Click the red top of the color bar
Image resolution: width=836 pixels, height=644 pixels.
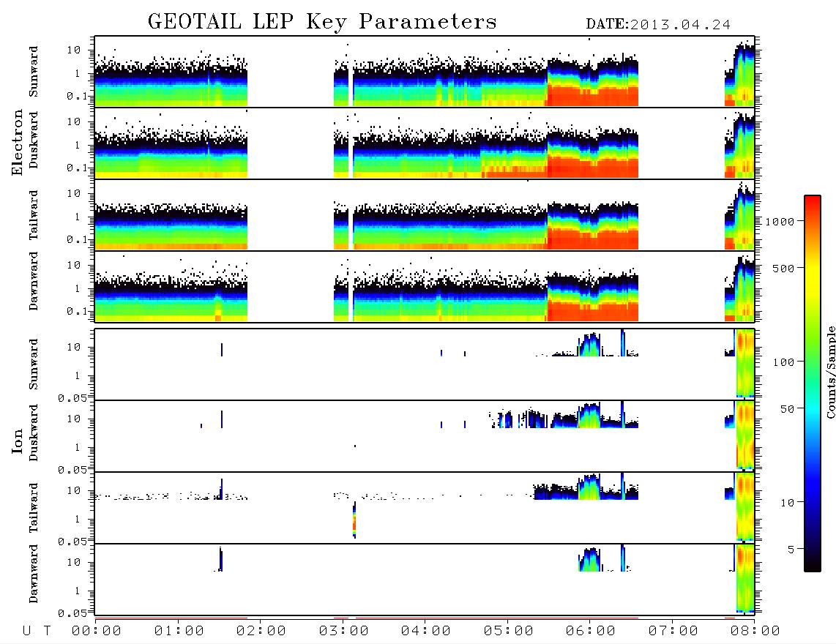coord(813,201)
